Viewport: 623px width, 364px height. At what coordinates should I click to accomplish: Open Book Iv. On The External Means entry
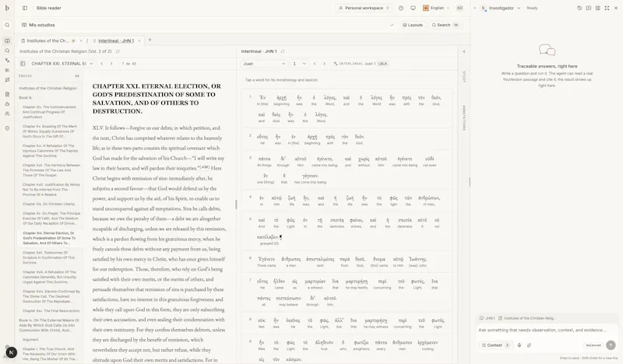pyautogui.click(x=49, y=325)
